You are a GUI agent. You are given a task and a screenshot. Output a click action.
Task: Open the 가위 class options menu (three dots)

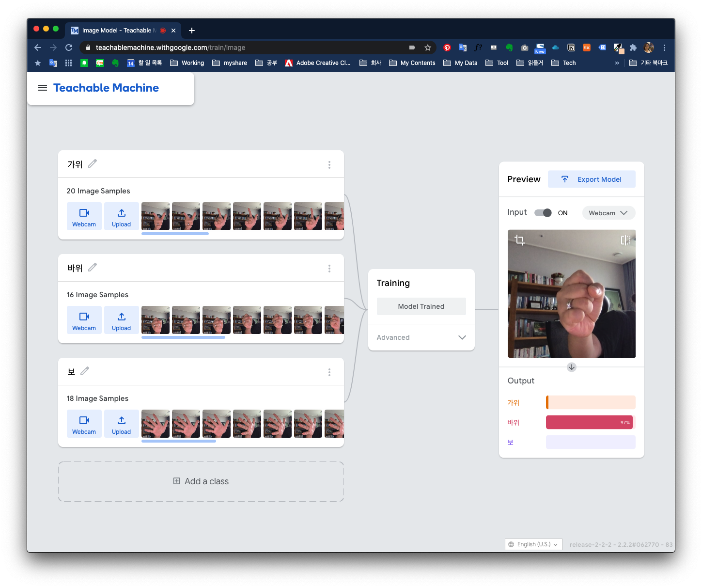point(329,165)
